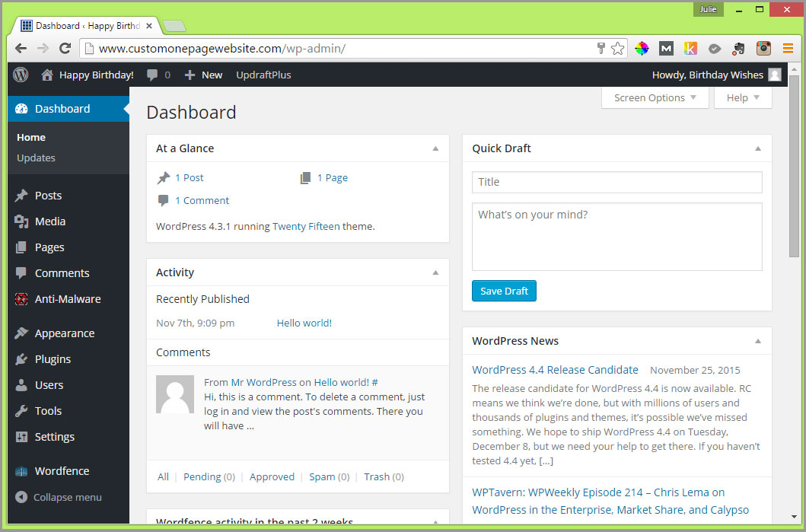Screen dimensions: 806x532
Task: Open Chrome hamburger menu
Action: [788, 48]
